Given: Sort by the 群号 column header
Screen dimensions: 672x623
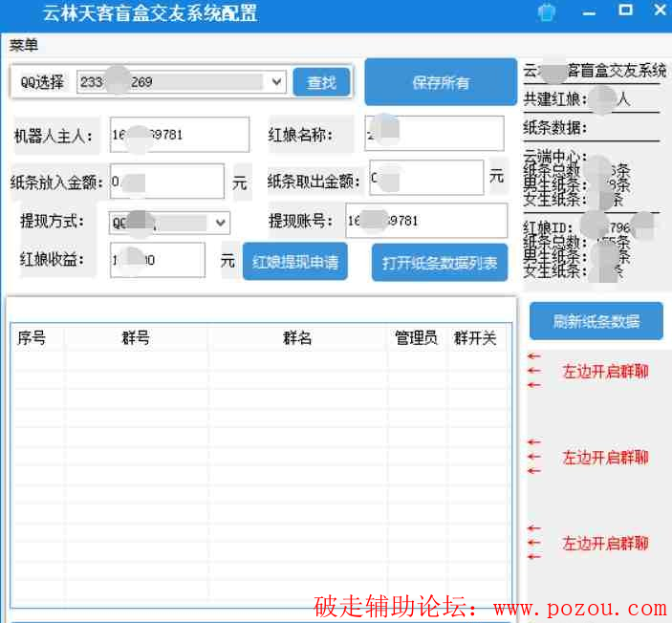Looking at the screenshot, I should [136, 338].
